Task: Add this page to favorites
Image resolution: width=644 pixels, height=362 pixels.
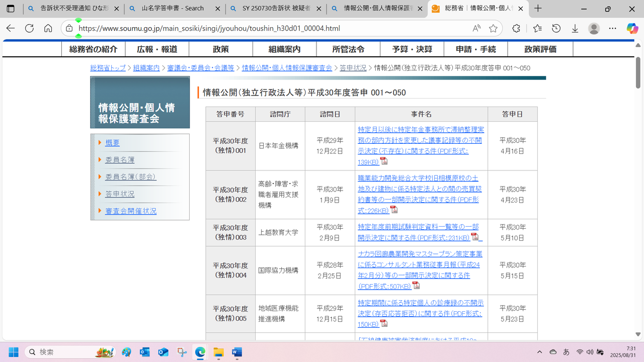Action: (493, 29)
